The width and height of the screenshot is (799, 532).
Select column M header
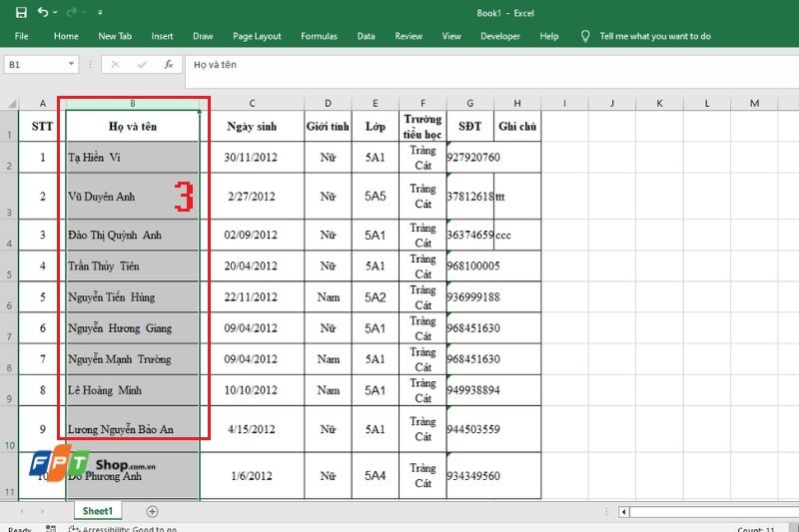click(x=754, y=104)
